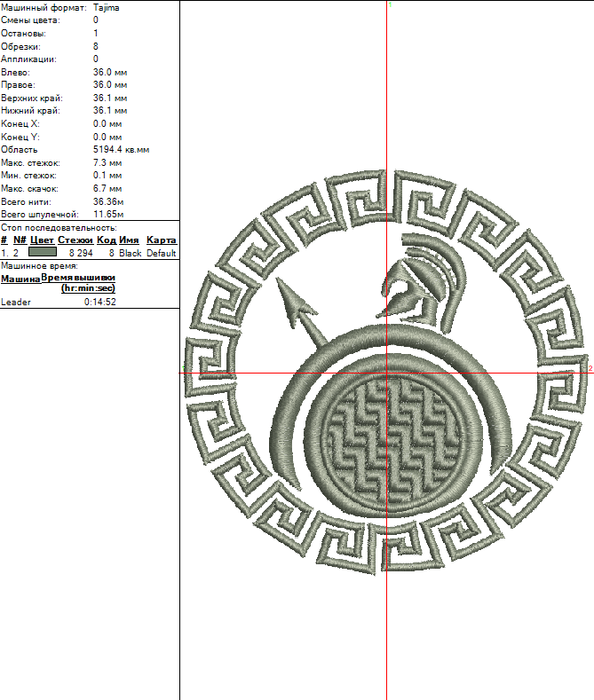Select the machine name 'Leader'

click(16, 303)
